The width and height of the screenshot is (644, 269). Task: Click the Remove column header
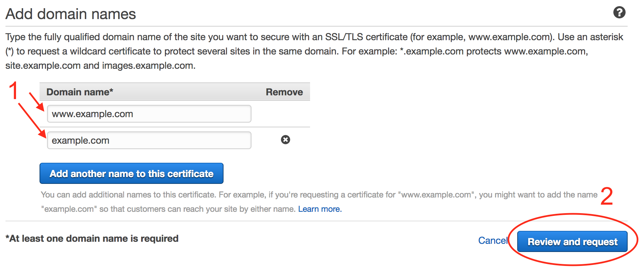(x=284, y=92)
